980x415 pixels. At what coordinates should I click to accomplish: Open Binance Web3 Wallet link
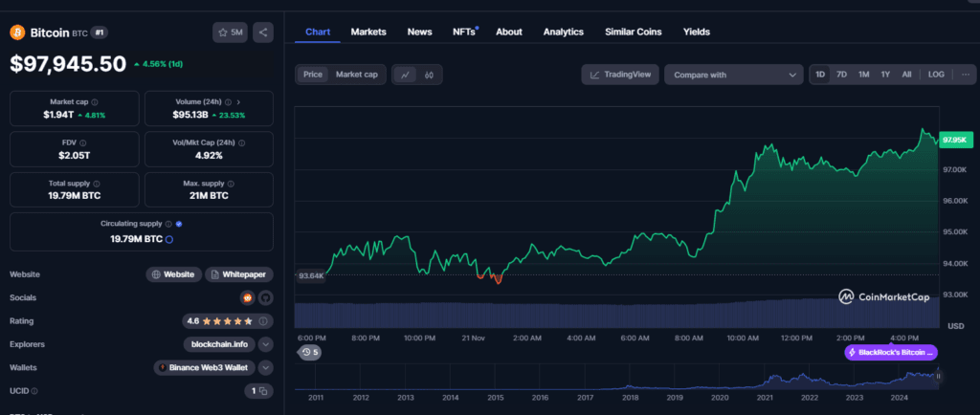click(205, 367)
